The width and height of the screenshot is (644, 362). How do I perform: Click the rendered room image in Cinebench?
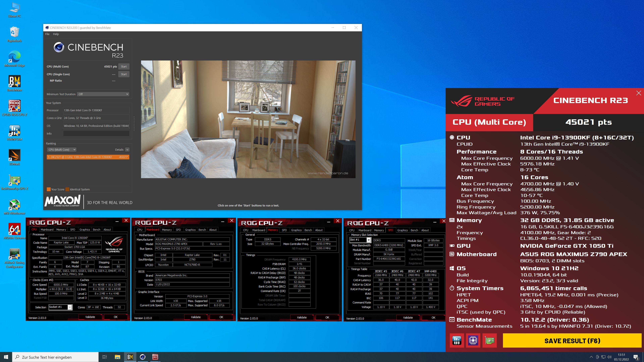click(248, 119)
